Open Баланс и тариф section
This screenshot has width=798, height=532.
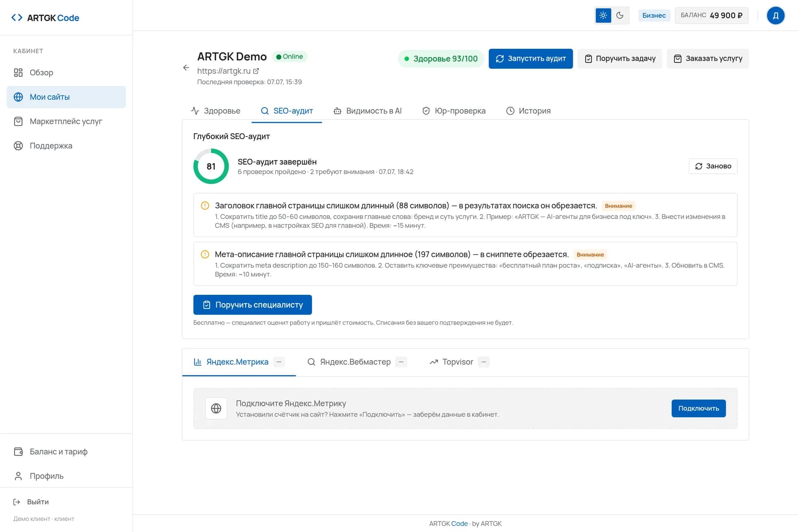tap(66, 451)
